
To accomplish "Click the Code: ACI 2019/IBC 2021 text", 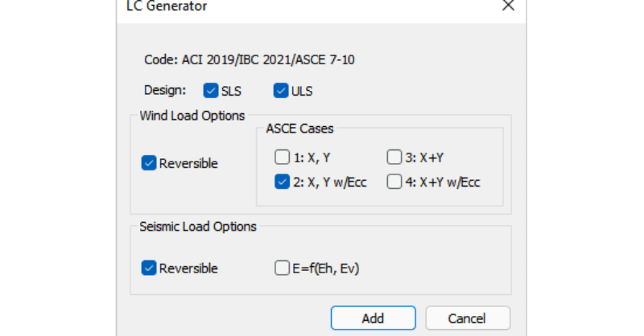I will (x=225, y=59).
